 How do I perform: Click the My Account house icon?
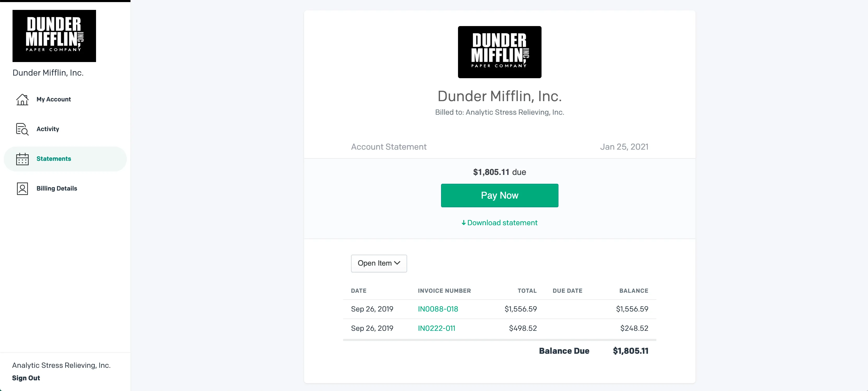pos(22,99)
